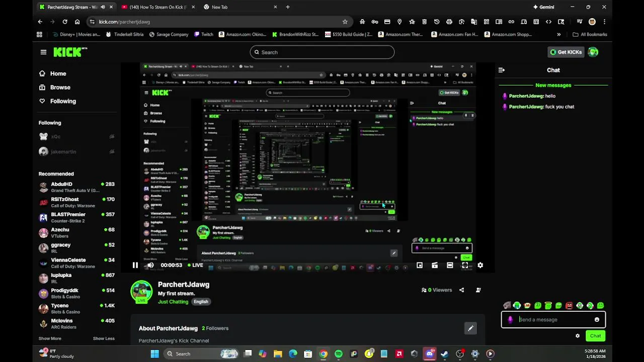Open the Chrome apps grid in bookmarks bar
This screenshot has width=644, height=362.
click(x=39, y=35)
